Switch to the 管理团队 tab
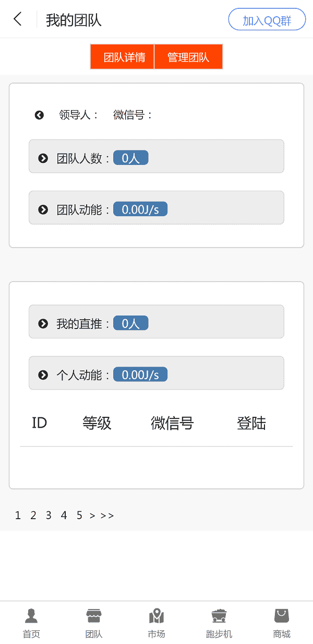Screen dimensions: 313x644 point(188,56)
